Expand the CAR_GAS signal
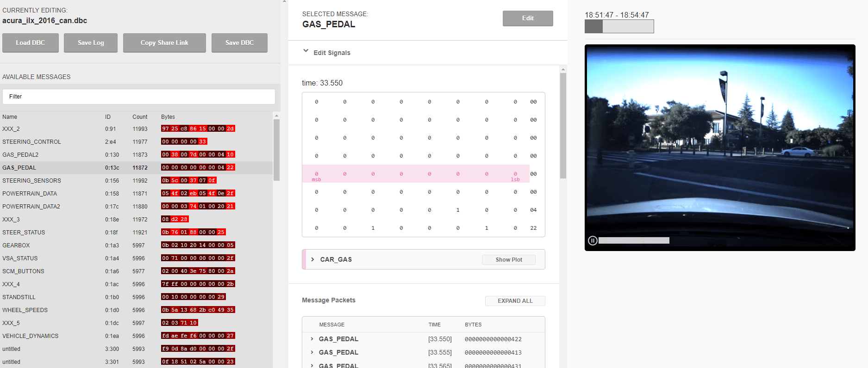Viewport: 868px width, 368px height. pos(313,259)
